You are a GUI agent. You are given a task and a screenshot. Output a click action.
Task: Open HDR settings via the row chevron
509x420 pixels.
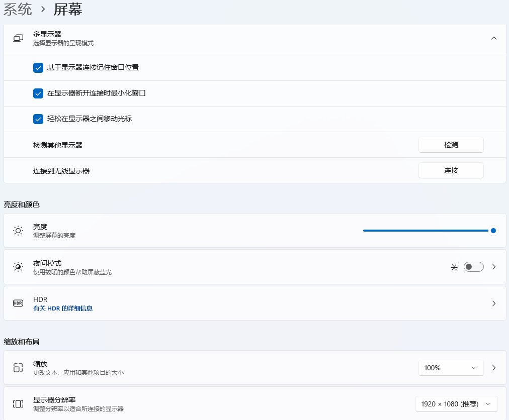[x=494, y=303]
